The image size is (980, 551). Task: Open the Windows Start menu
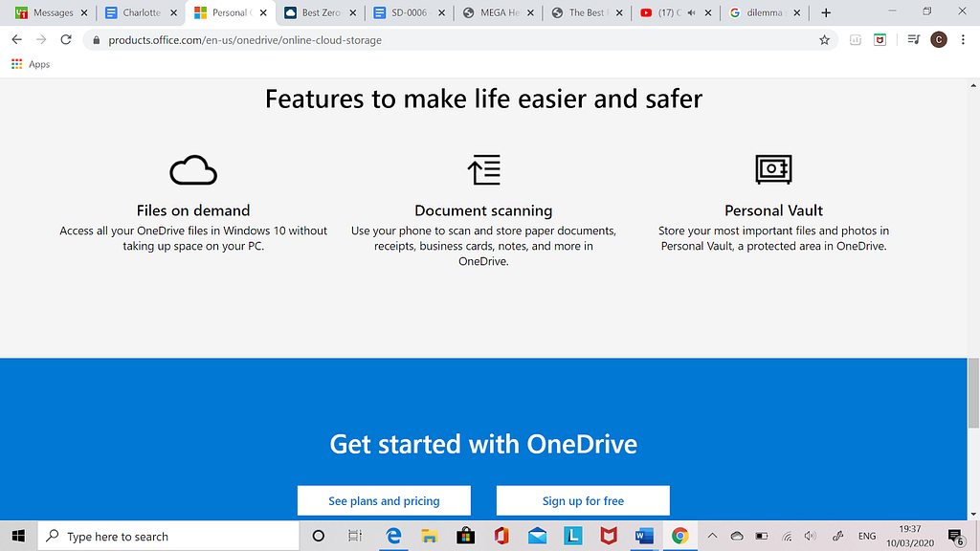pyautogui.click(x=18, y=536)
